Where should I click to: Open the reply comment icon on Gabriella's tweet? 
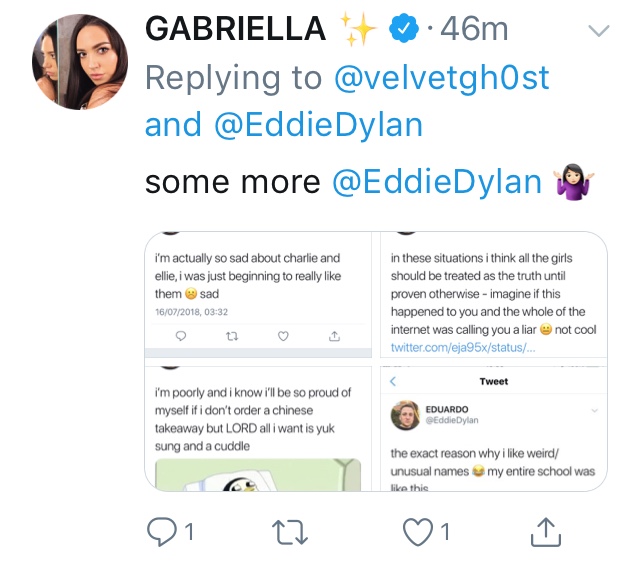pos(162,532)
